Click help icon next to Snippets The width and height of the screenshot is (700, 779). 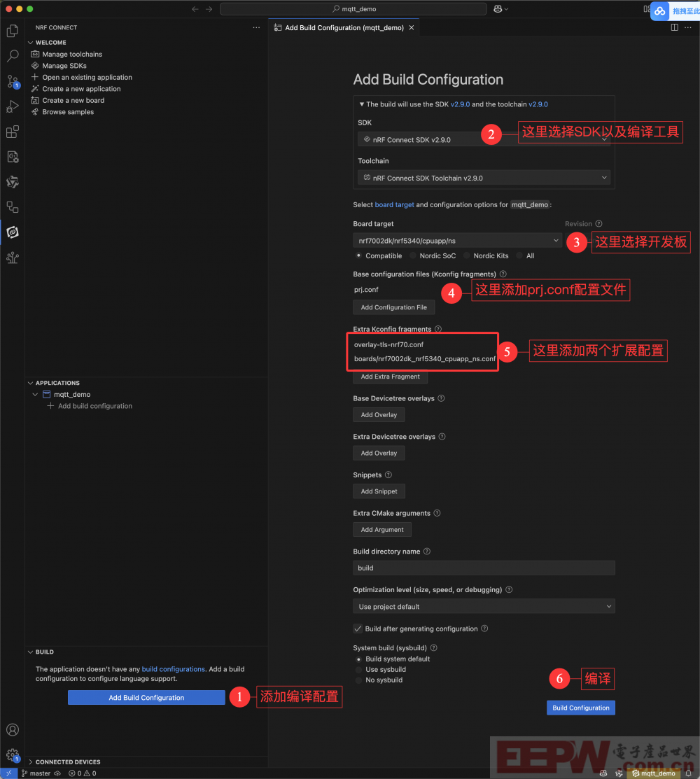388,475
